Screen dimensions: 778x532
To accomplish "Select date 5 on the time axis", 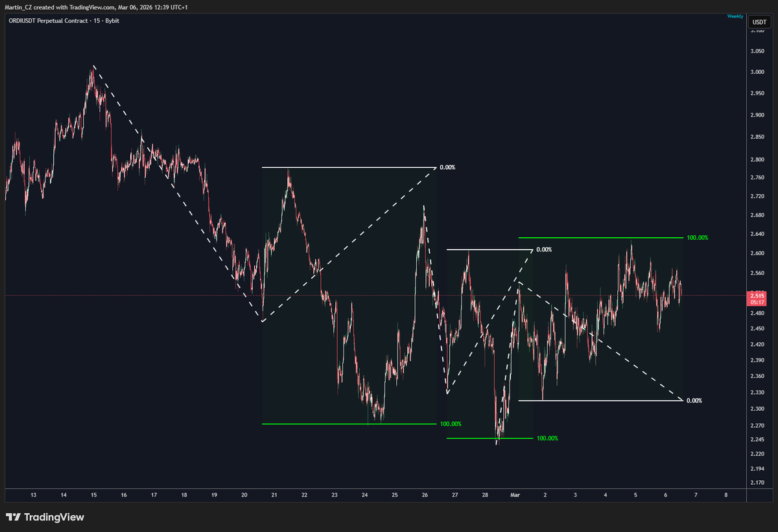I will point(635,495).
